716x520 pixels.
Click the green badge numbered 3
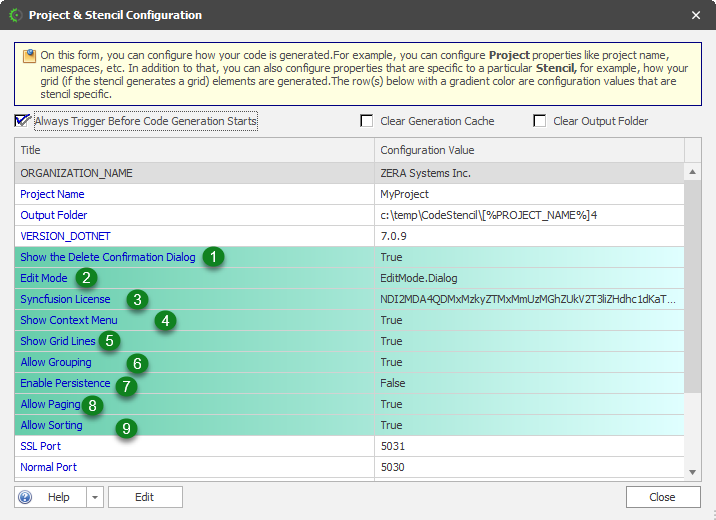coord(138,299)
